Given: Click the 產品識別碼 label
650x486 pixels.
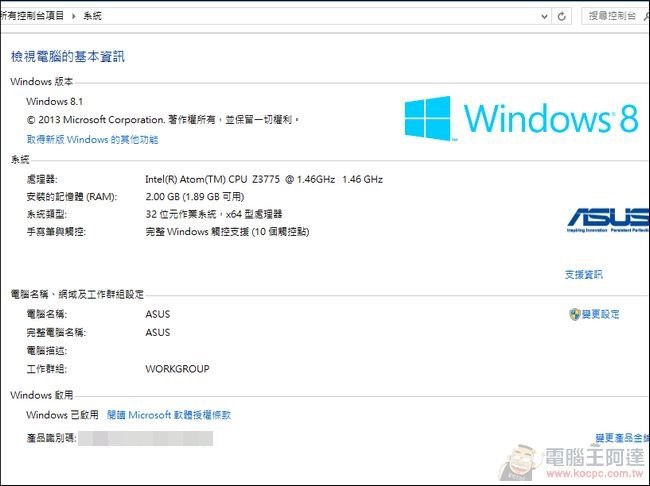Looking at the screenshot, I should (51, 438).
